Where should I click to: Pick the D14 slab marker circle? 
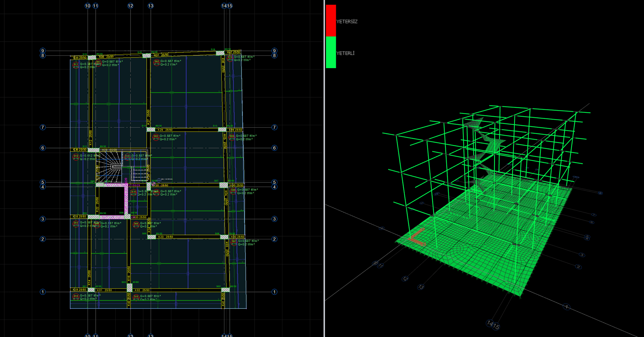[76, 297]
